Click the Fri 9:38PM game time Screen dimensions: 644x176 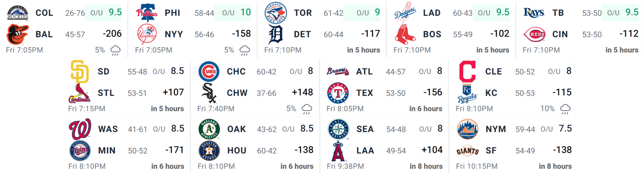345,166
